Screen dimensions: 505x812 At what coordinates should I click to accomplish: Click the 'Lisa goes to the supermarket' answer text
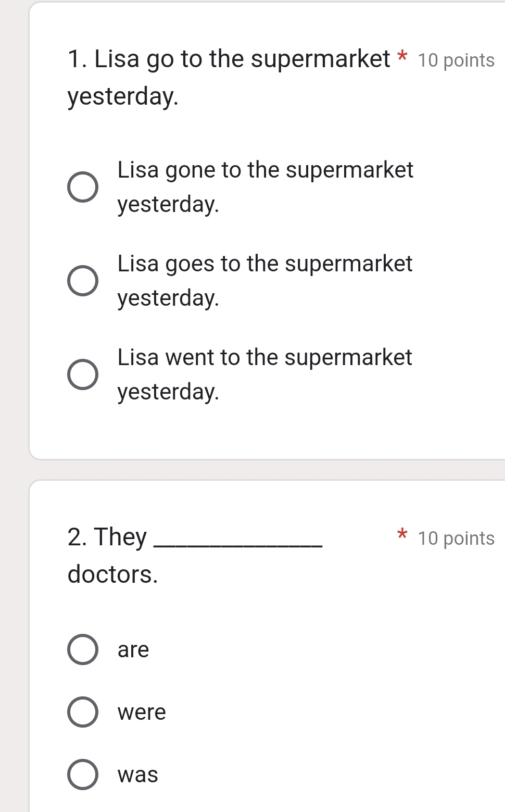[x=264, y=280]
